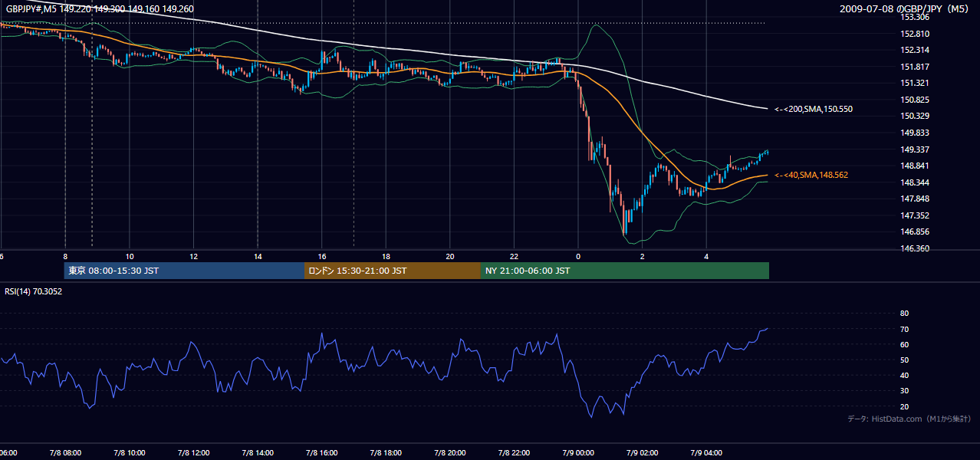Click the bottom time label 7/8 14:00
This screenshot has width=980, height=460.
click(258, 453)
